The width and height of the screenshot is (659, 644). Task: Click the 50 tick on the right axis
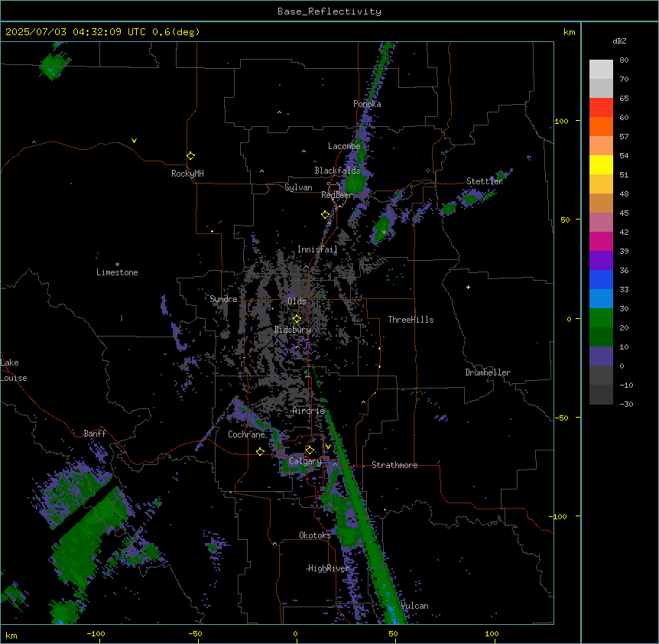click(565, 220)
